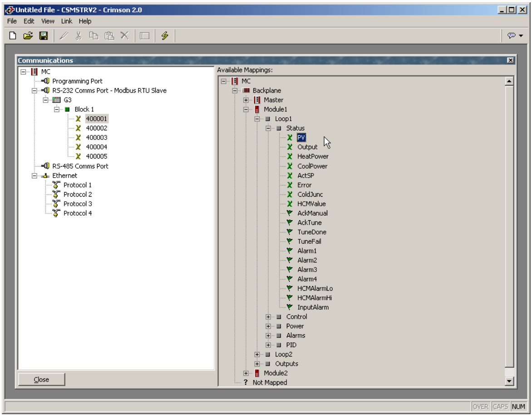This screenshot has height=416, width=532.
Task: Click the Paste clipboard toolbar icon
Action: (x=109, y=35)
